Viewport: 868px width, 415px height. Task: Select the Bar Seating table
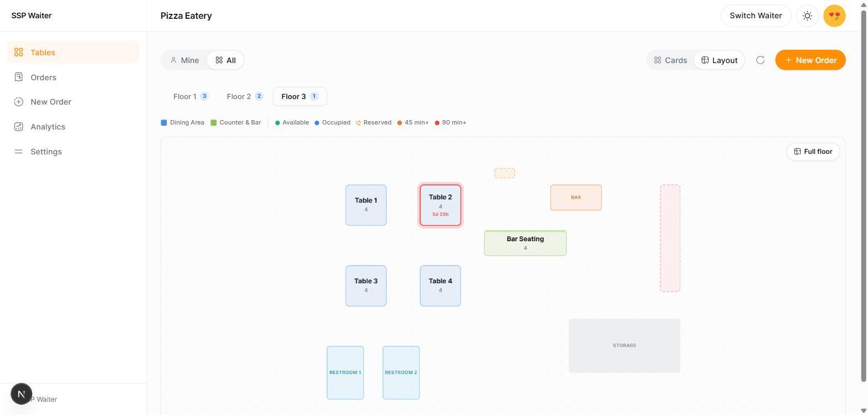(525, 243)
